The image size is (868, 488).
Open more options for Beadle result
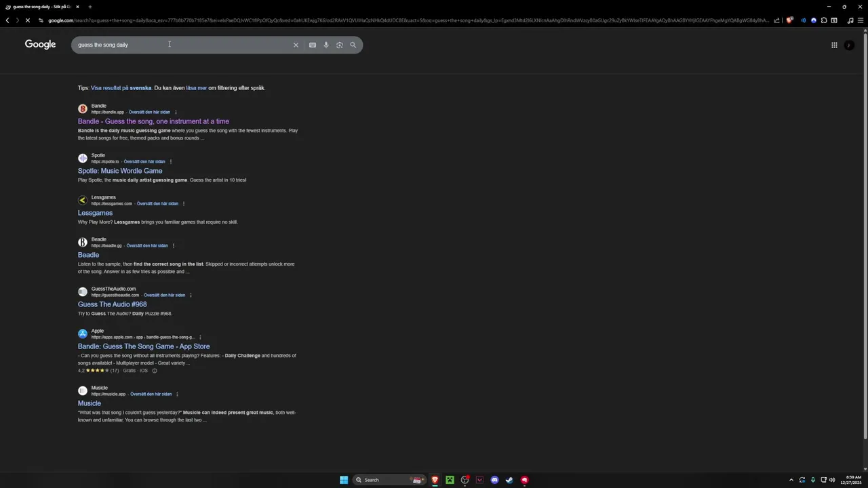click(x=174, y=246)
